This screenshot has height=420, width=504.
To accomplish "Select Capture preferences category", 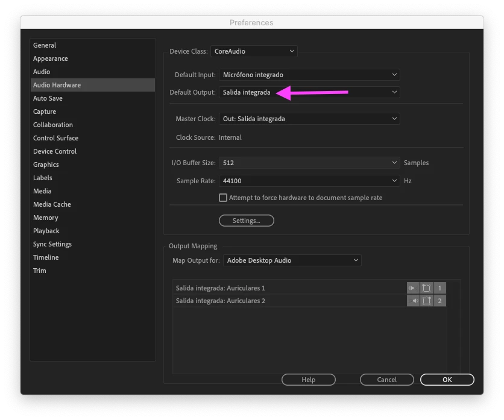I will pyautogui.click(x=93, y=111).
